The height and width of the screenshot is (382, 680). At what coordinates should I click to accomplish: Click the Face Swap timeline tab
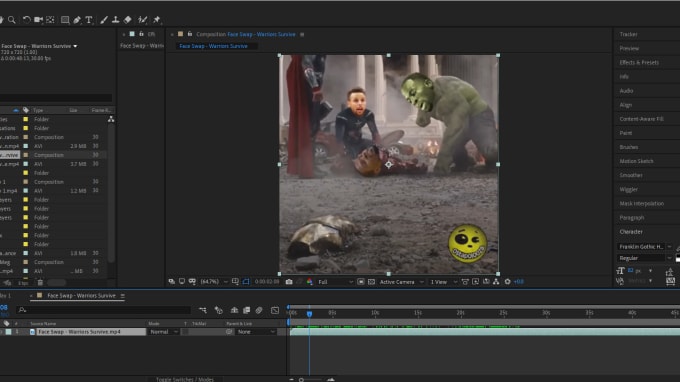pos(81,296)
